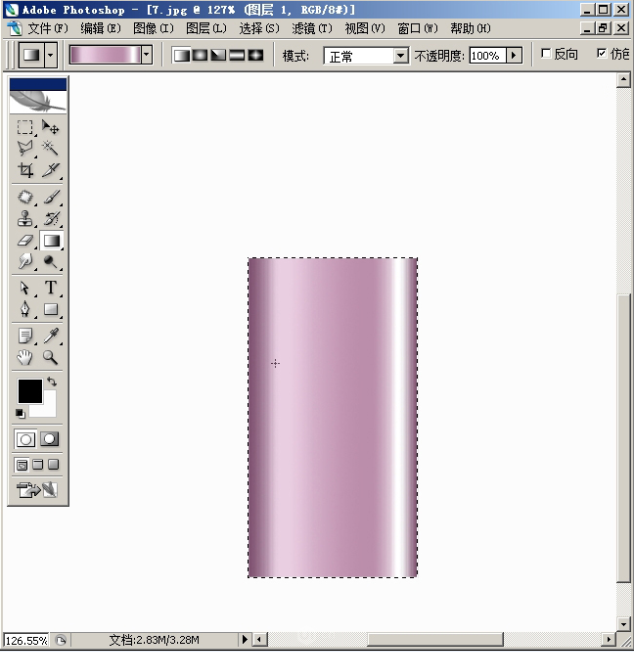Select the Type tool
This screenshot has width=634, height=652.
(50, 288)
